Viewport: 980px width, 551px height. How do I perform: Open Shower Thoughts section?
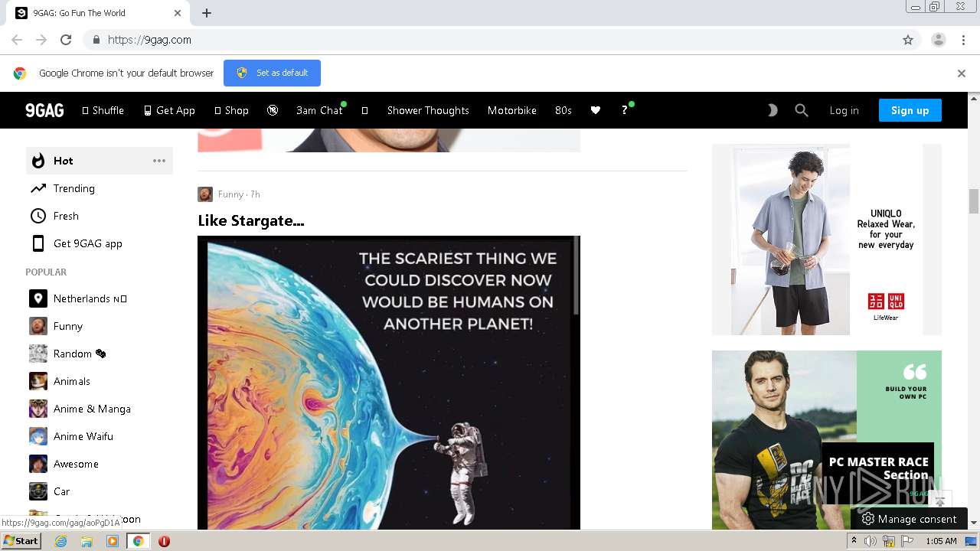[x=428, y=110]
